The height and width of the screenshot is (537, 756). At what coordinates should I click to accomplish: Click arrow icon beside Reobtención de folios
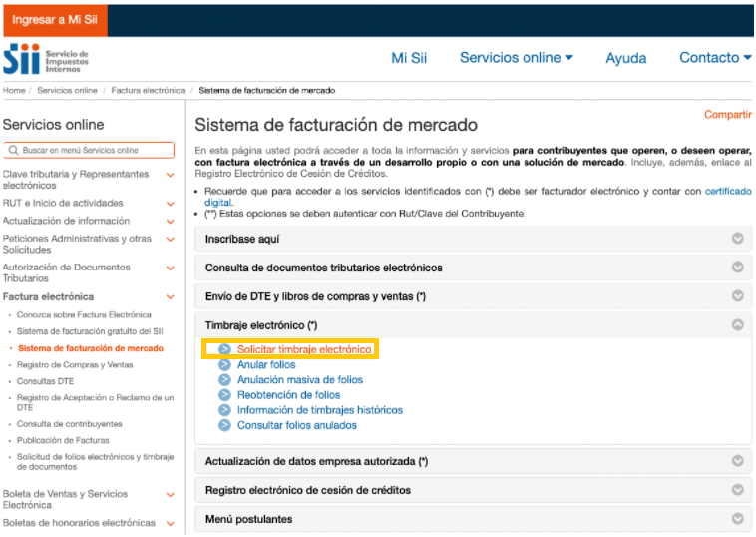point(224,395)
